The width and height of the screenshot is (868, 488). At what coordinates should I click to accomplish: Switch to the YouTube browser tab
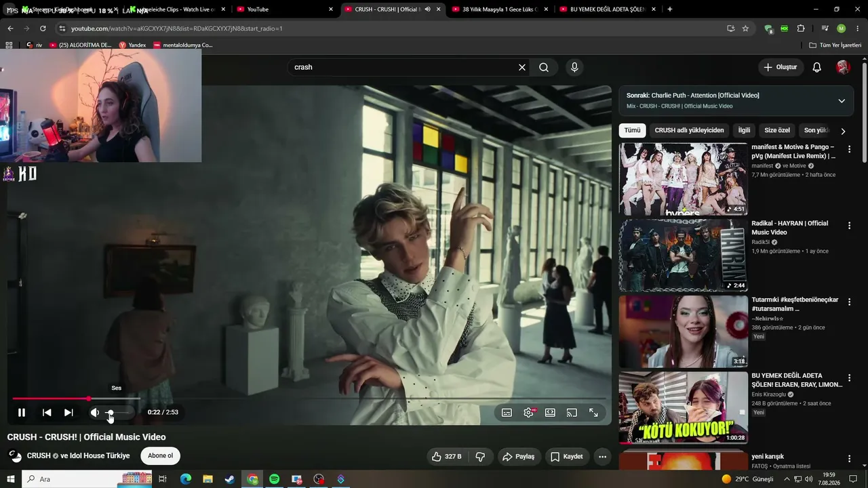285,9
